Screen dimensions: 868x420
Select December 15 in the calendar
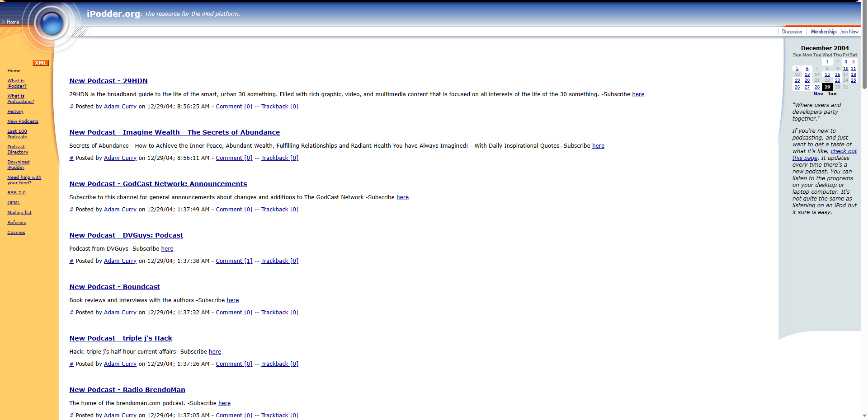(827, 75)
